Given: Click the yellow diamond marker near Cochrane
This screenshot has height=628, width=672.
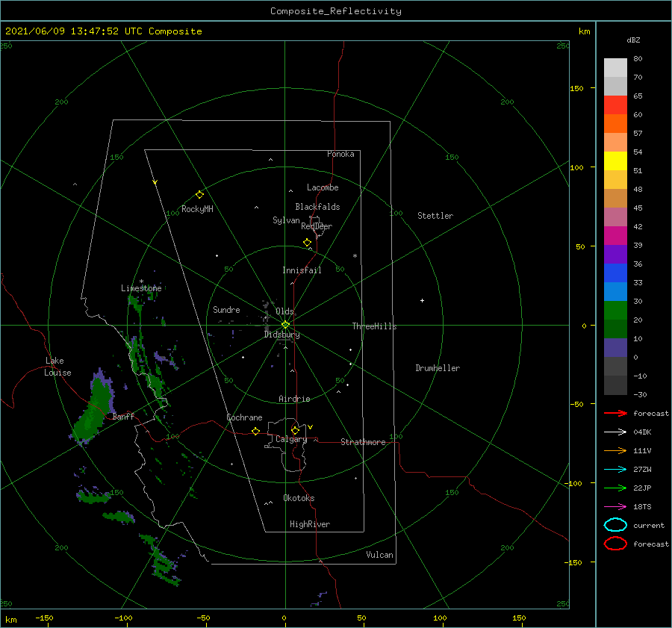Looking at the screenshot, I should 256,432.
